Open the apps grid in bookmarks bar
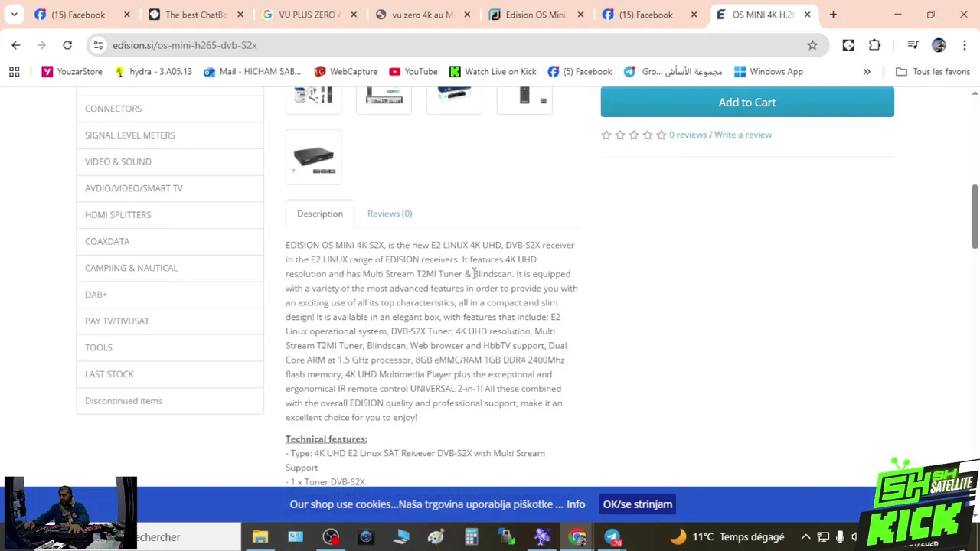 (x=14, y=72)
